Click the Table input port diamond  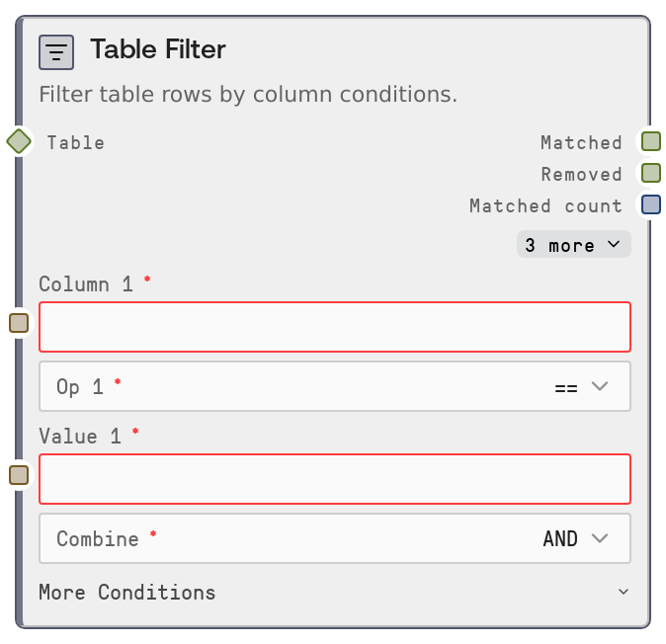pyautogui.click(x=19, y=141)
